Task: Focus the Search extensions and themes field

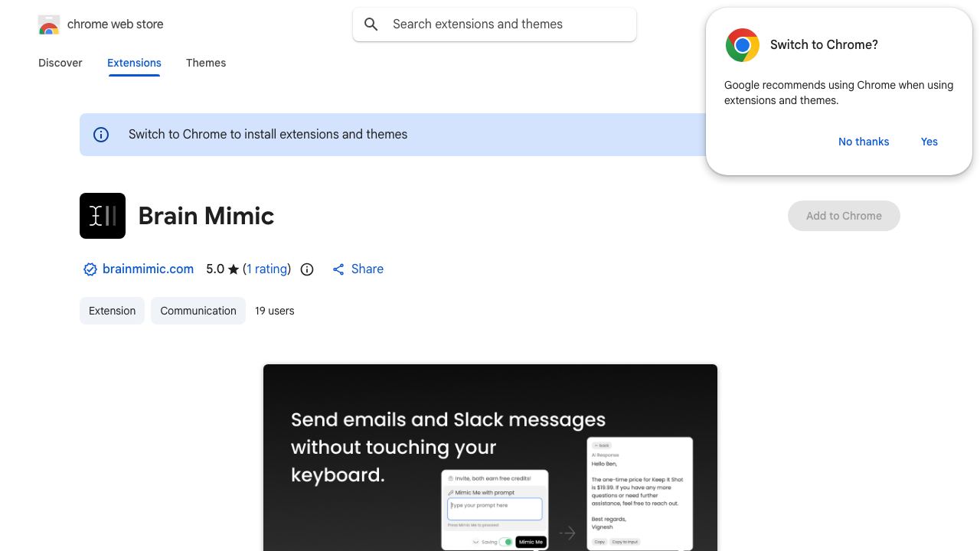Action: pos(495,24)
